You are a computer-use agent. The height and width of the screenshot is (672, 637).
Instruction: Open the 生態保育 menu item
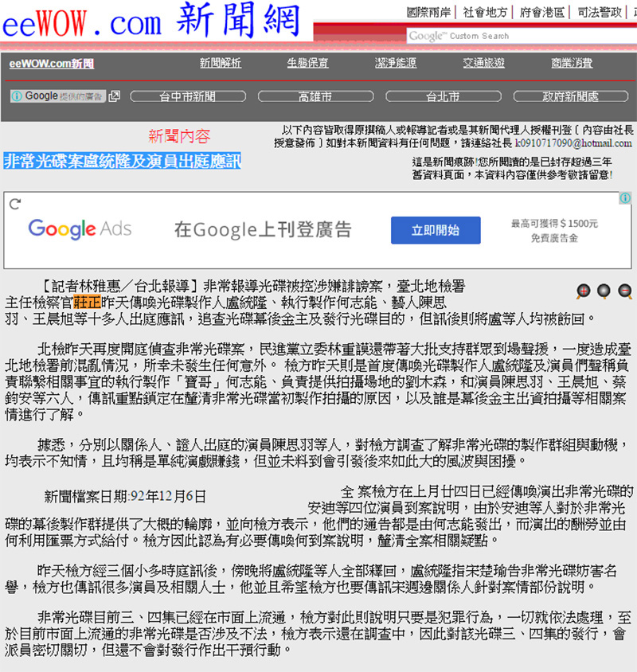click(x=308, y=64)
